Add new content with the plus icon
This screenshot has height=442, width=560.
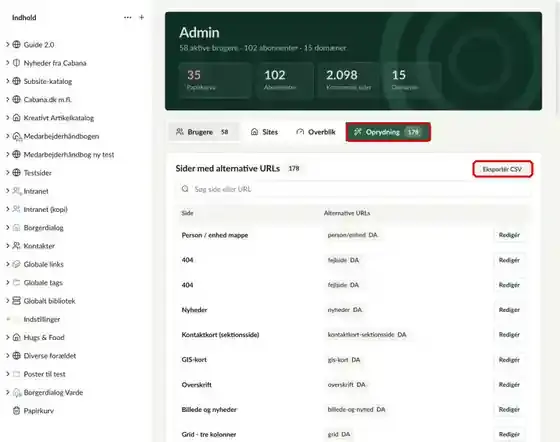[x=141, y=17]
